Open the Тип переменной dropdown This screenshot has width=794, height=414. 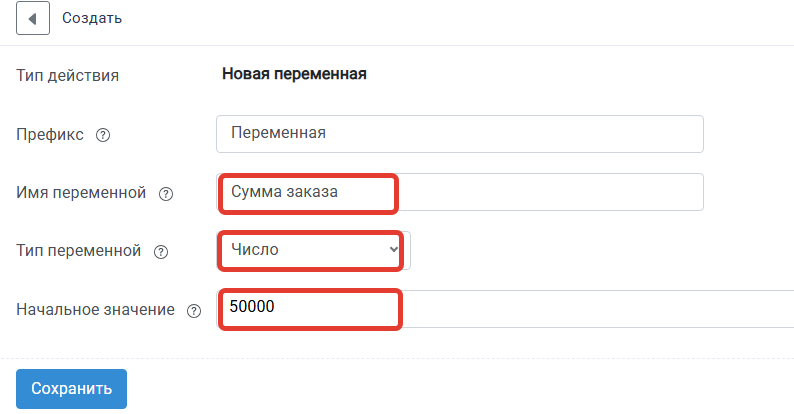coord(313,251)
